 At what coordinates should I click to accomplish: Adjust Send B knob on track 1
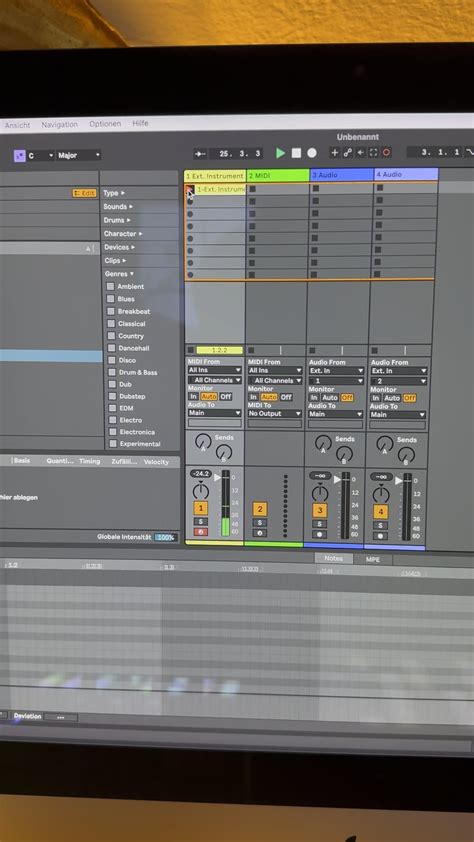(x=223, y=452)
